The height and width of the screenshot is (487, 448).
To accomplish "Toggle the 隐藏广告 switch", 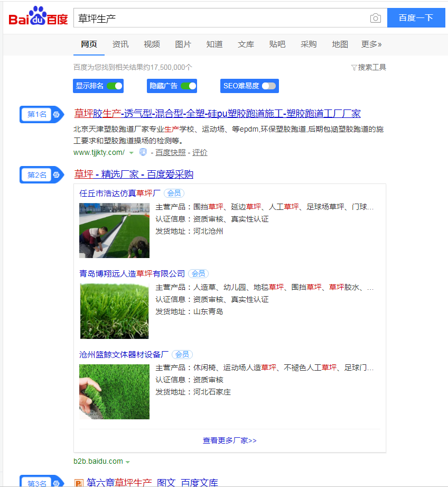I will 188,86.
